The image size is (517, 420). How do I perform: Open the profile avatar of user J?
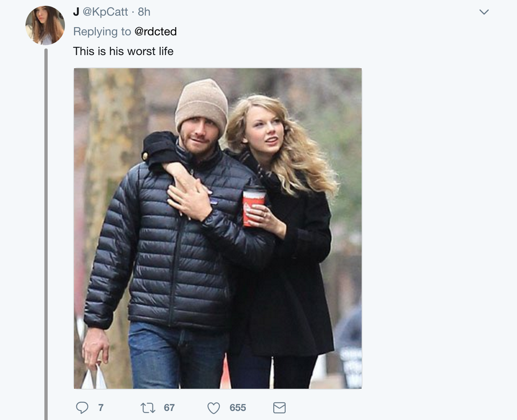click(45, 25)
